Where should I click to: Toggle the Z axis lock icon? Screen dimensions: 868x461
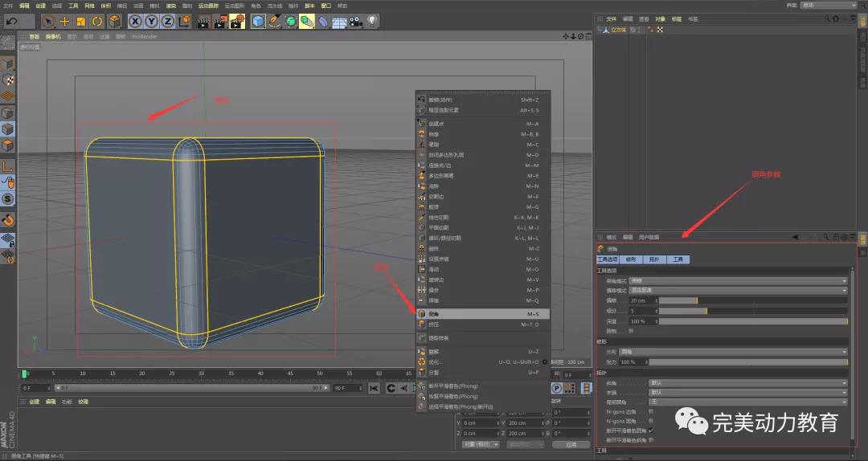[167, 22]
